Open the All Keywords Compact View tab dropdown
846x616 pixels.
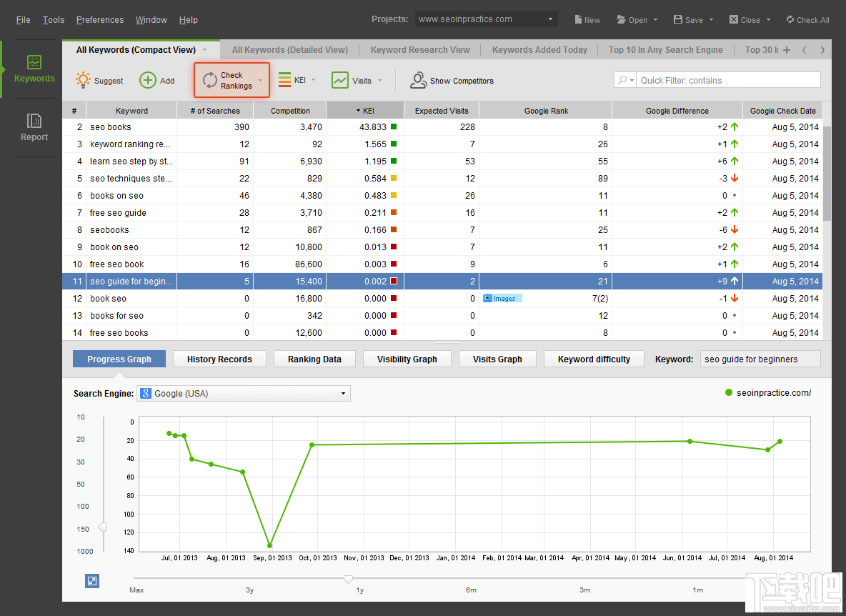coord(204,49)
